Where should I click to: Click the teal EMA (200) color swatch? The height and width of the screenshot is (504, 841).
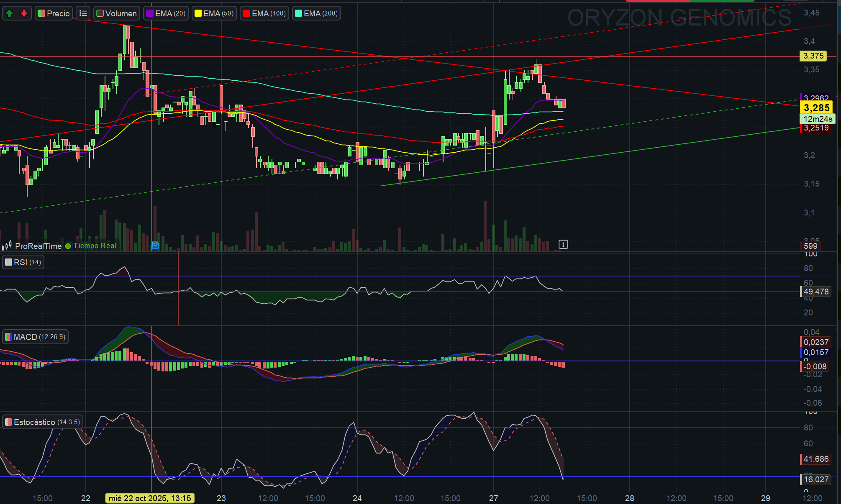pos(298,13)
